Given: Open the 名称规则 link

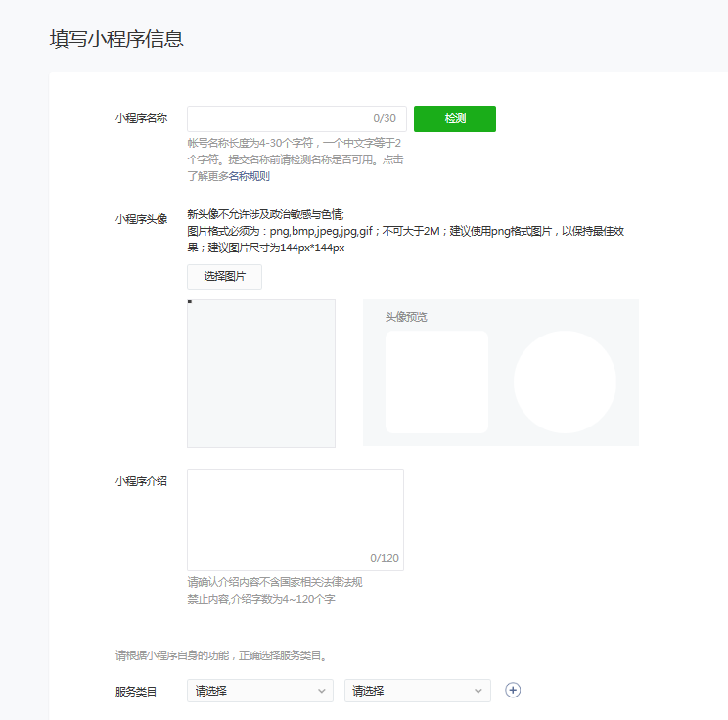Looking at the screenshot, I should 249,176.
